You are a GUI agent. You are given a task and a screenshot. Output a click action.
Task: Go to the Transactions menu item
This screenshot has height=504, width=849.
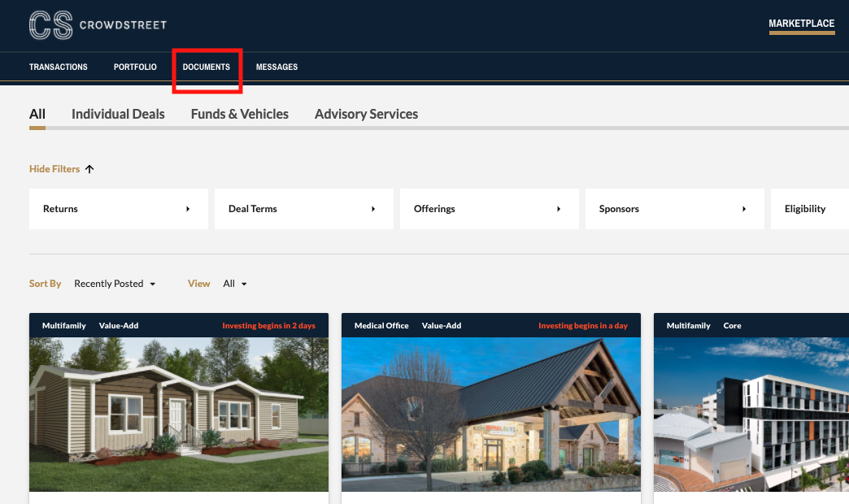59,67
